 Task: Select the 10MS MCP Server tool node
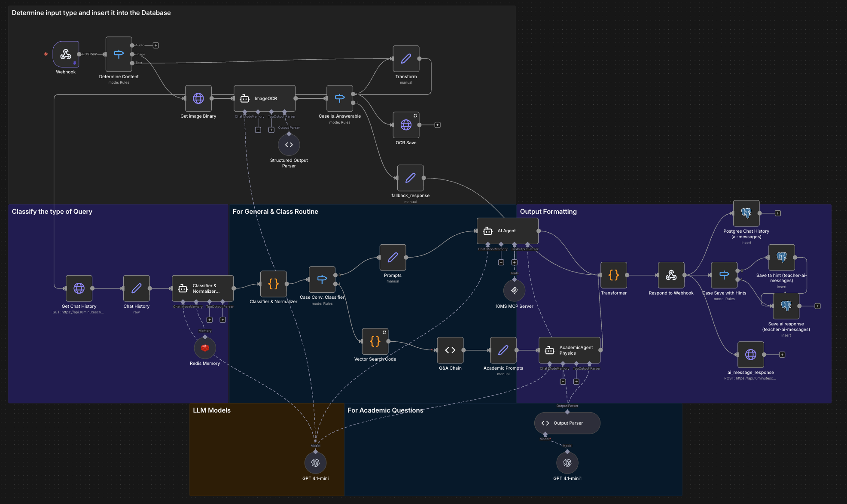[514, 291]
